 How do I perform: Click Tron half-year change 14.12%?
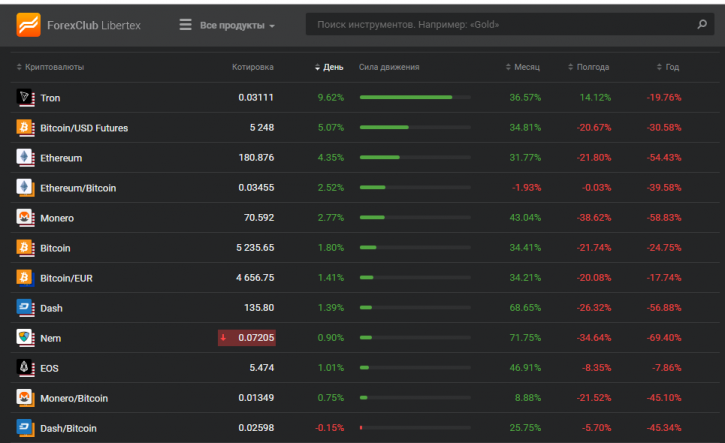596,97
